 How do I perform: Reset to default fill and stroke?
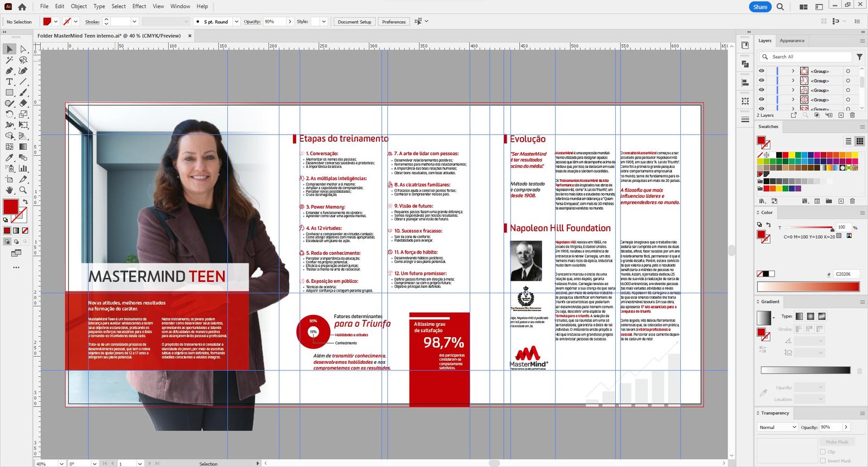(5, 220)
